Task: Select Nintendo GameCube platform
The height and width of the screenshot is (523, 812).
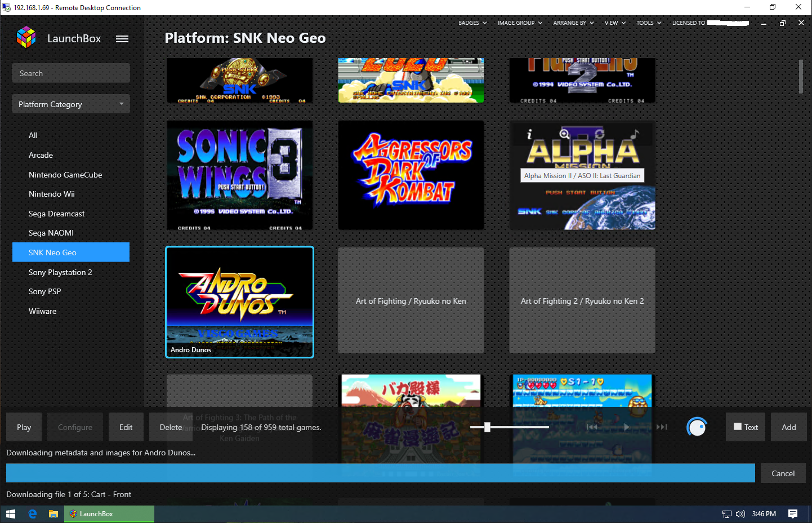Action: (71, 175)
